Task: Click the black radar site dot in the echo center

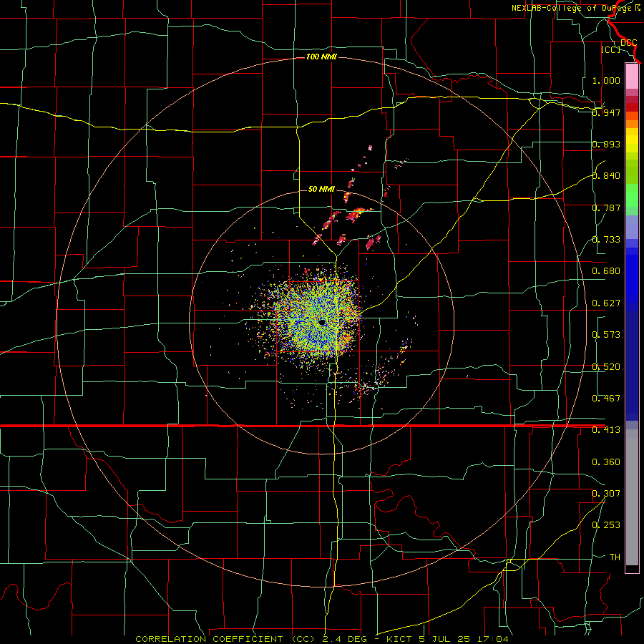Action: (323, 322)
